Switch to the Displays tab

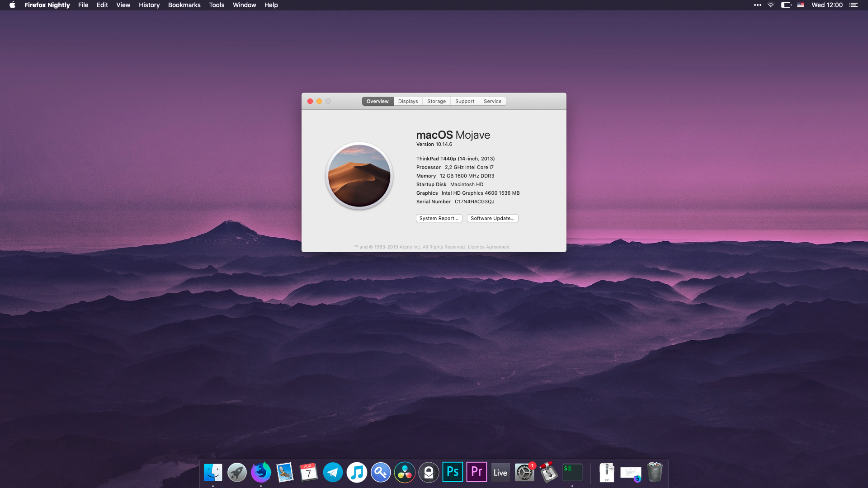(408, 101)
